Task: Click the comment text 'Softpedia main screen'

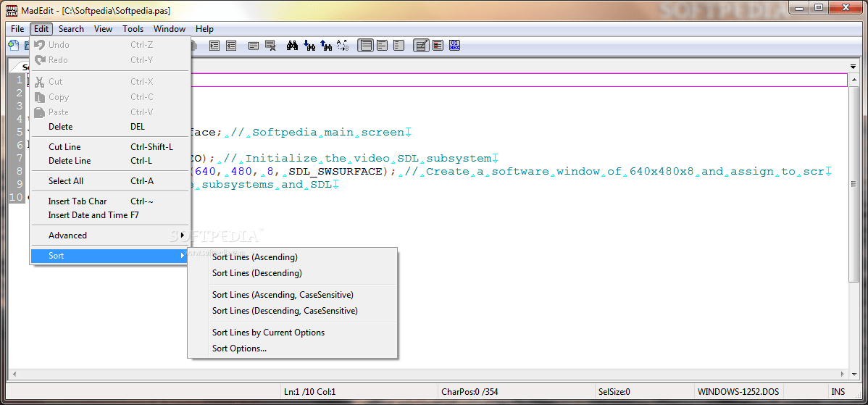Action: point(328,133)
